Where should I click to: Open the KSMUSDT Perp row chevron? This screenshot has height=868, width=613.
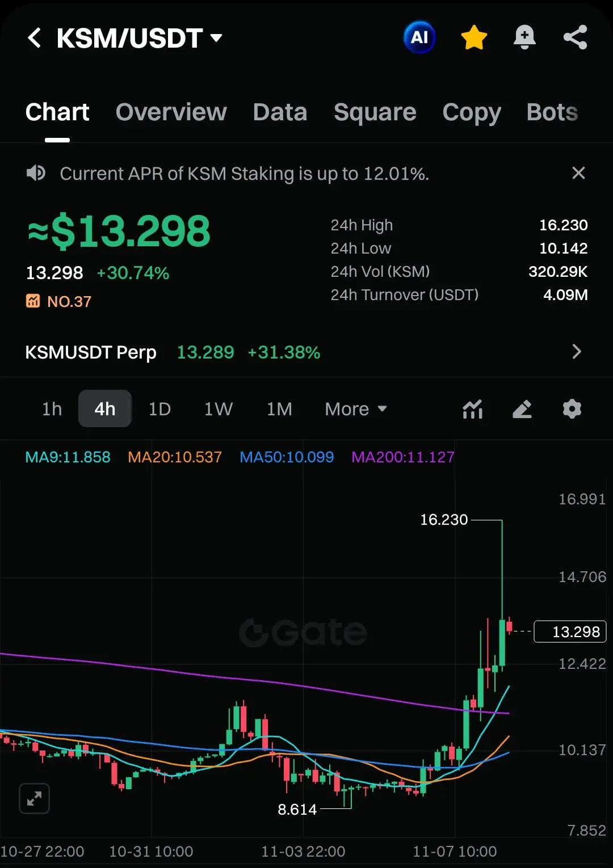click(x=577, y=352)
